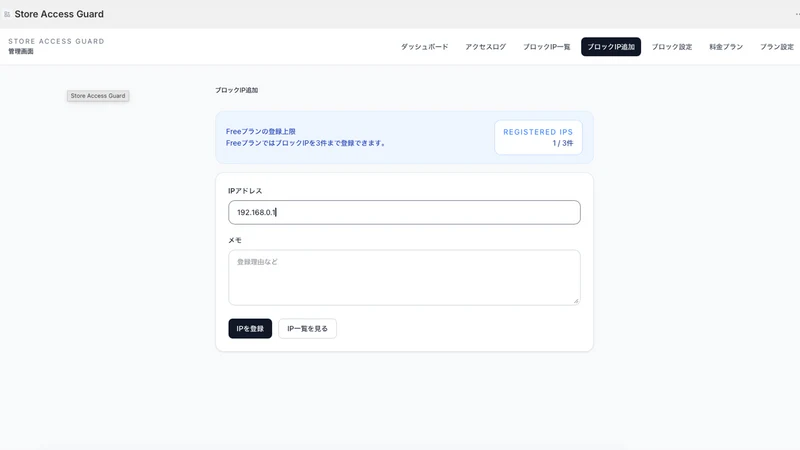Click the memo textarea resize handle
The width and height of the screenshot is (800, 450).
pyautogui.click(x=576, y=301)
